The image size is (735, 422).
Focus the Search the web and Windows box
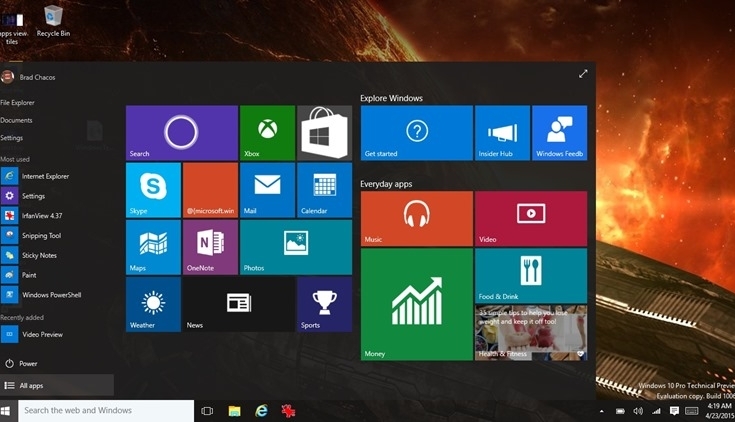[106, 411]
